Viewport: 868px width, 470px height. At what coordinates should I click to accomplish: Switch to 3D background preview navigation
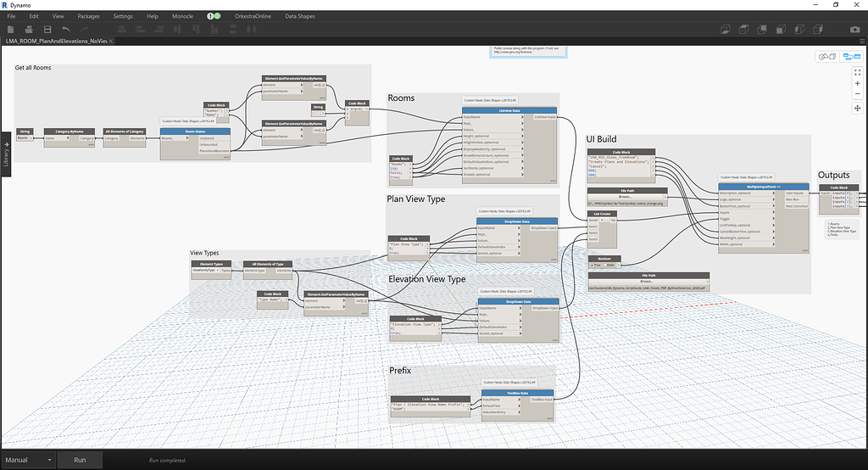(827, 57)
